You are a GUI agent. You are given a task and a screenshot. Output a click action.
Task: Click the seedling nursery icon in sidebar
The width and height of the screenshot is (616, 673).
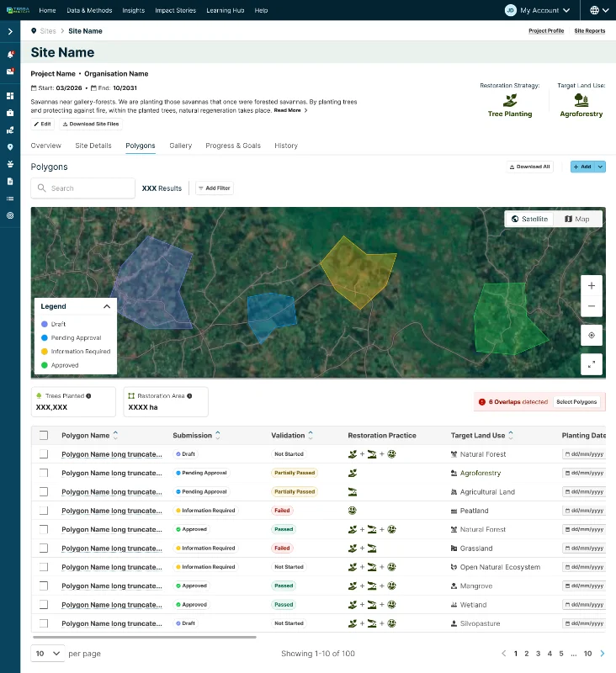click(10, 164)
